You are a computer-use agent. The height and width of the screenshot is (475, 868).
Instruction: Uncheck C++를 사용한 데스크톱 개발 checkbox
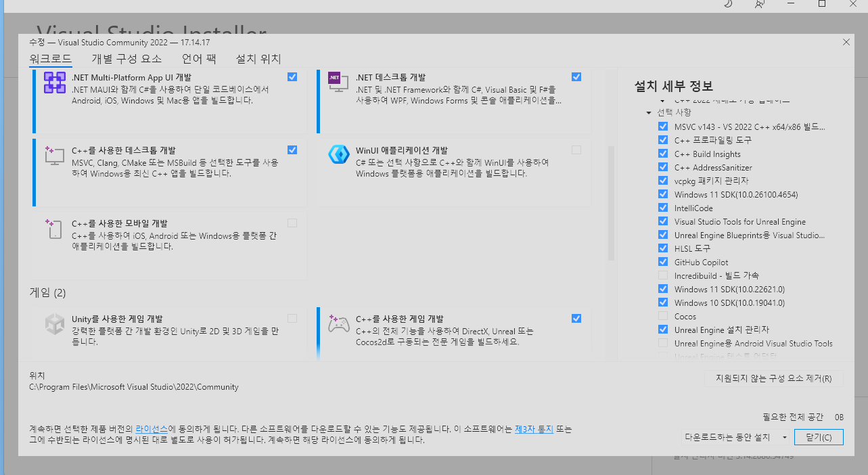(292, 150)
